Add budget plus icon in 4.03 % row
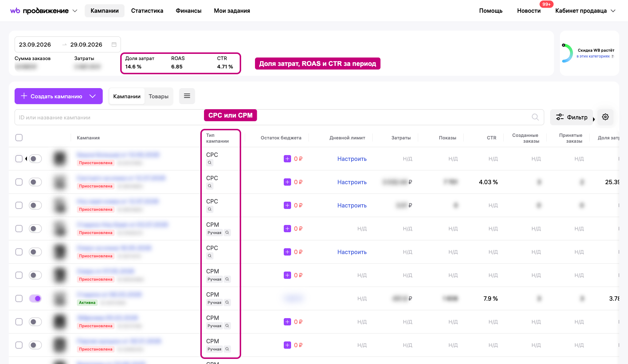This screenshot has height=364, width=628. [287, 182]
